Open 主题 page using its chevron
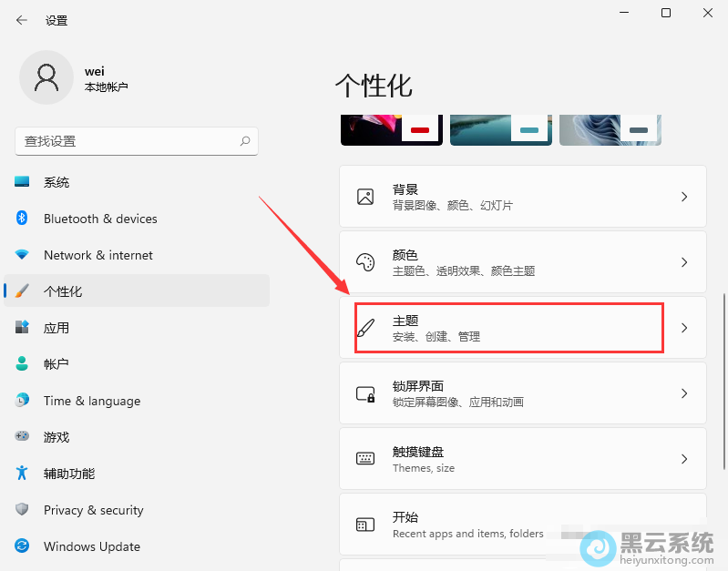The image size is (728, 571). (684, 328)
